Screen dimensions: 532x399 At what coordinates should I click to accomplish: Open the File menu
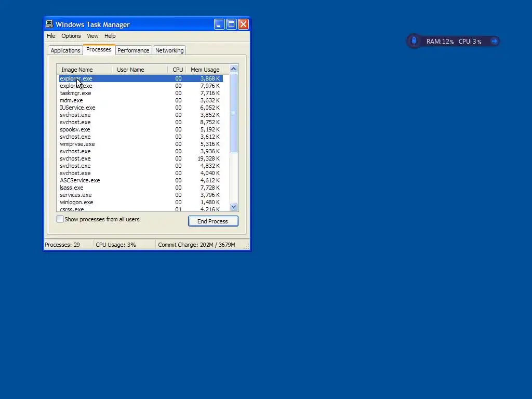tap(51, 36)
